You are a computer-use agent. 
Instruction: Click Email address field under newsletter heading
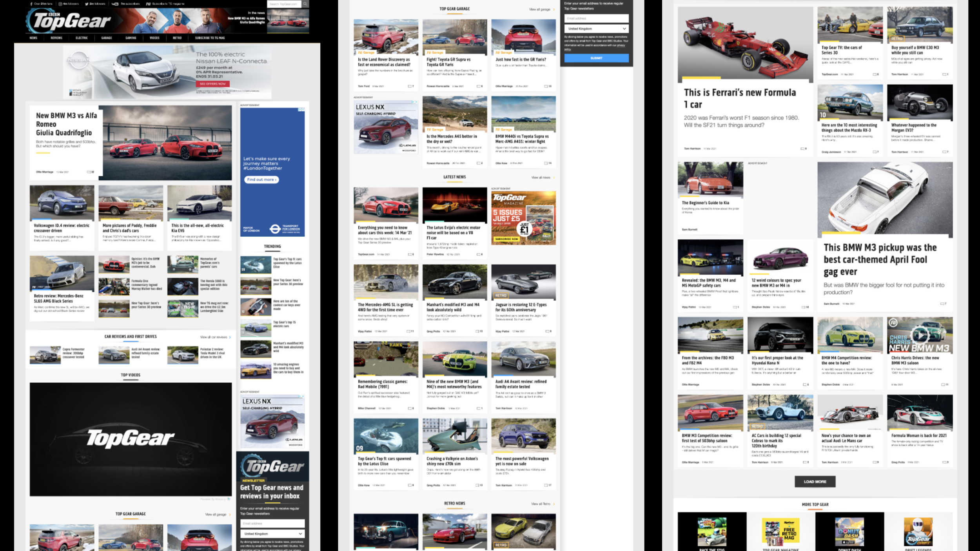(x=272, y=524)
